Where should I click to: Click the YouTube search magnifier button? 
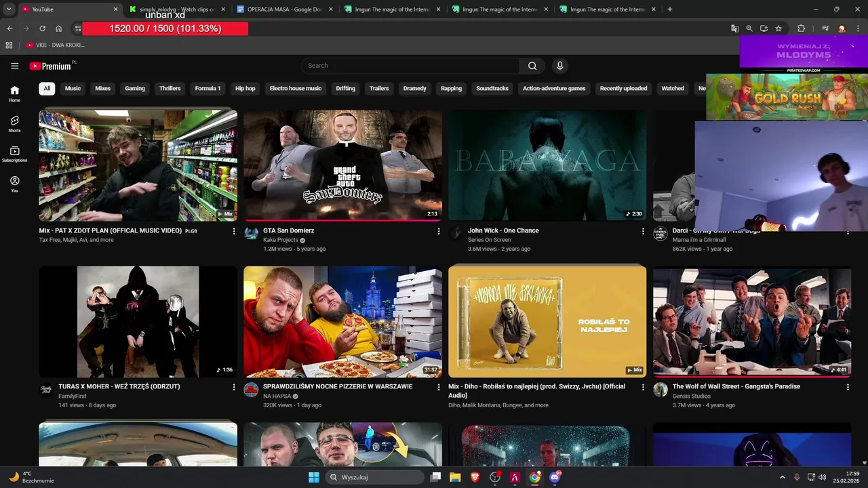point(532,66)
